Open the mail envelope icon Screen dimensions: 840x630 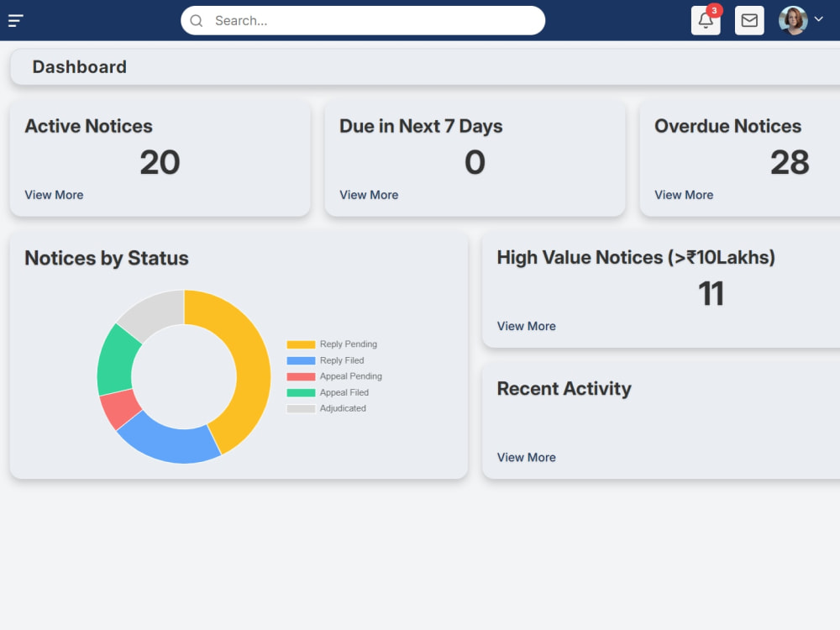click(x=749, y=21)
